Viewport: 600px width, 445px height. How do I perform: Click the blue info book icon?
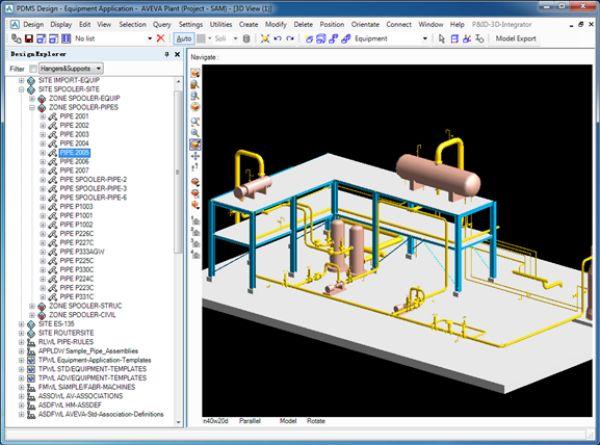tap(66, 39)
